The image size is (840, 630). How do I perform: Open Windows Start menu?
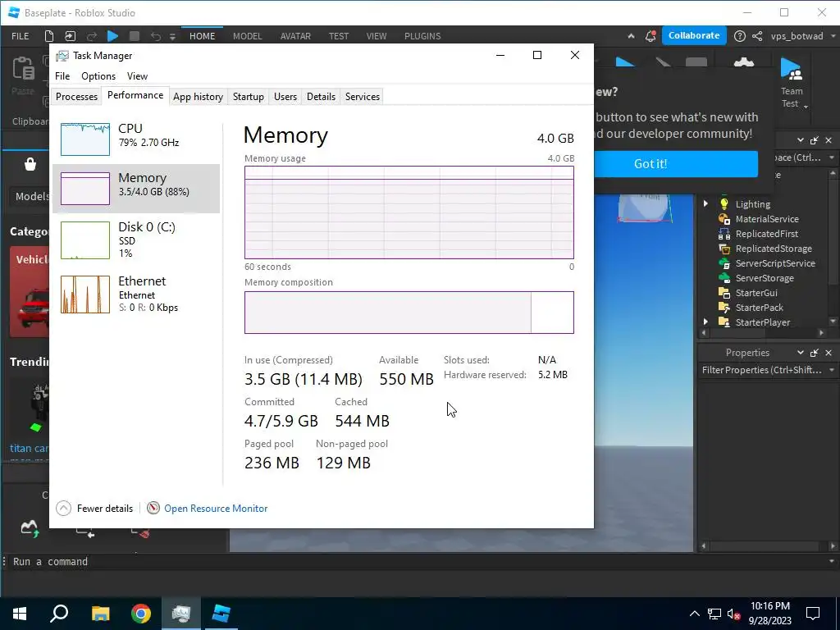[x=20, y=614]
